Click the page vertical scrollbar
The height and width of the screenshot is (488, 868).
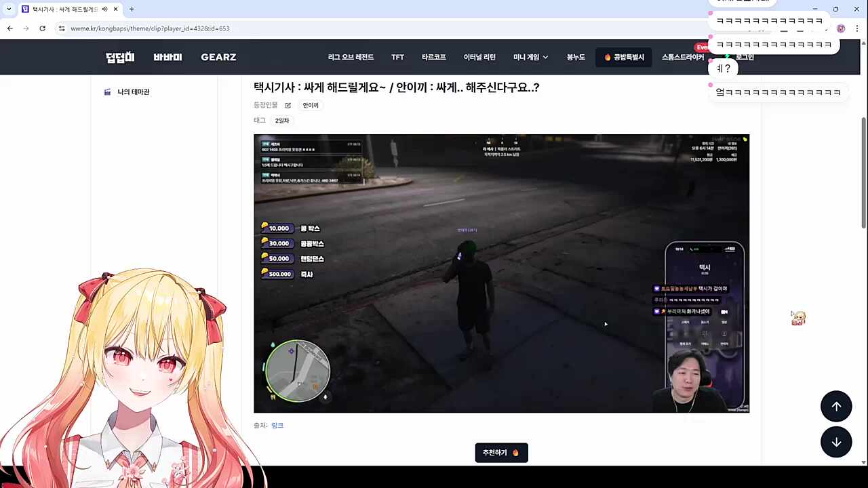[x=863, y=173]
